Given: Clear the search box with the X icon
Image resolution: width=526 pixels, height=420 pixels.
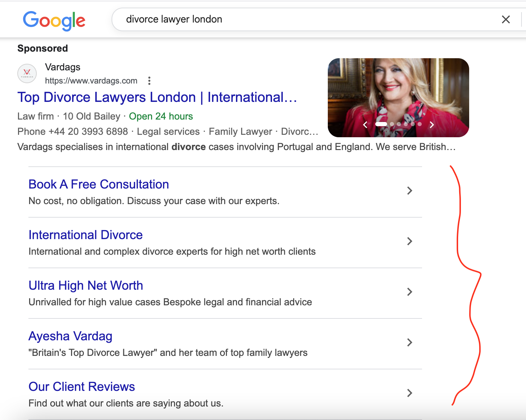Looking at the screenshot, I should point(506,19).
